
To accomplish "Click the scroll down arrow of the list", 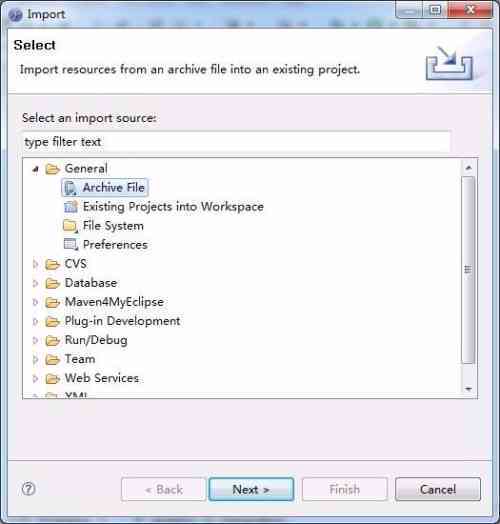I will 469,389.
